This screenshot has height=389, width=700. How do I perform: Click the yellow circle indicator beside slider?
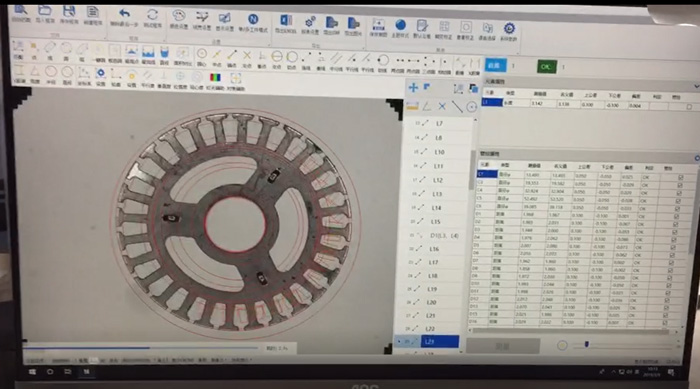562,345
